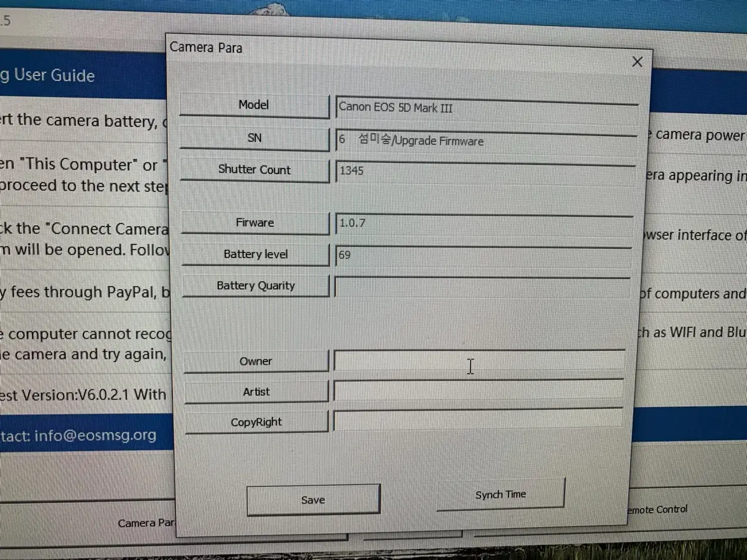Focus the Owner text field
747x560 pixels.
479,361
